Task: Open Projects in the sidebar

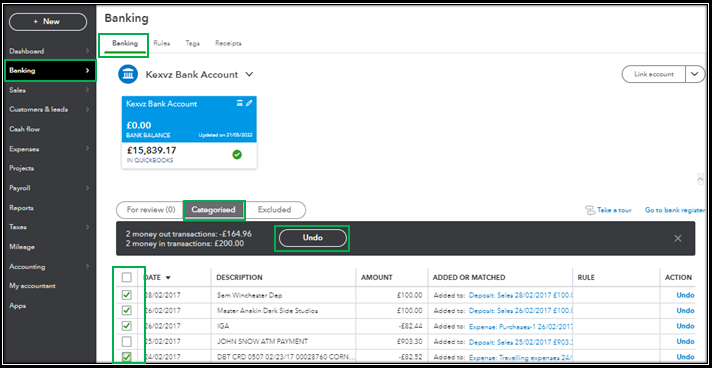Action: pos(21,168)
